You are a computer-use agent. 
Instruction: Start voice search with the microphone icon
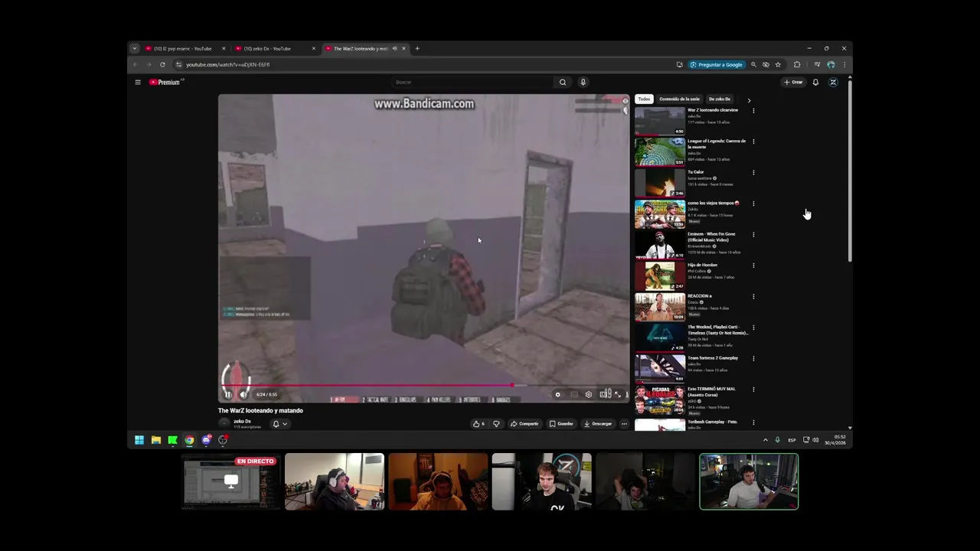point(583,82)
